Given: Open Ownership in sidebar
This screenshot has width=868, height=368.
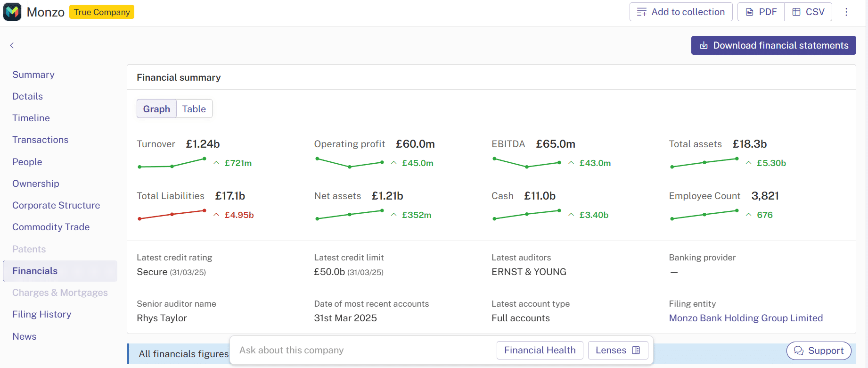Looking at the screenshot, I should (36, 184).
